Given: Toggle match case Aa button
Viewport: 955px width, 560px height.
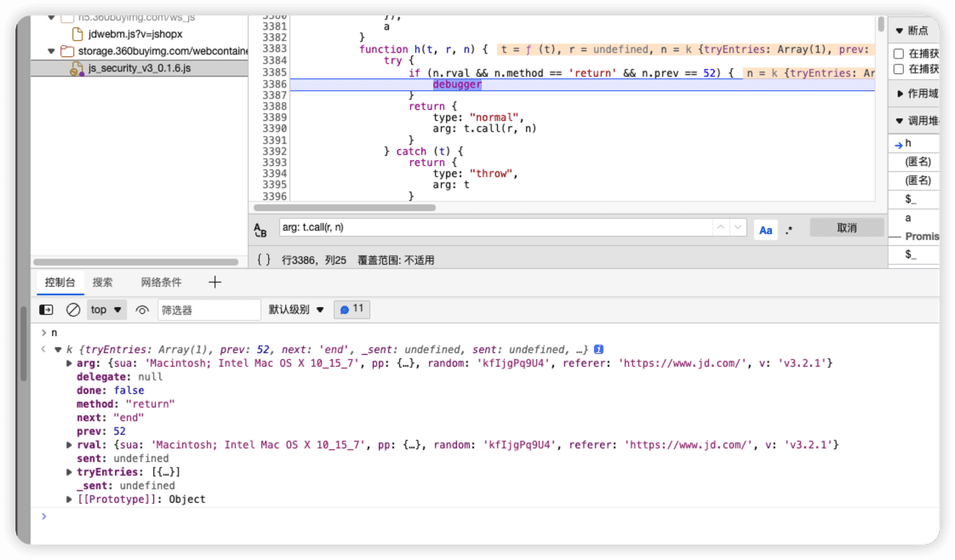Looking at the screenshot, I should 765,230.
